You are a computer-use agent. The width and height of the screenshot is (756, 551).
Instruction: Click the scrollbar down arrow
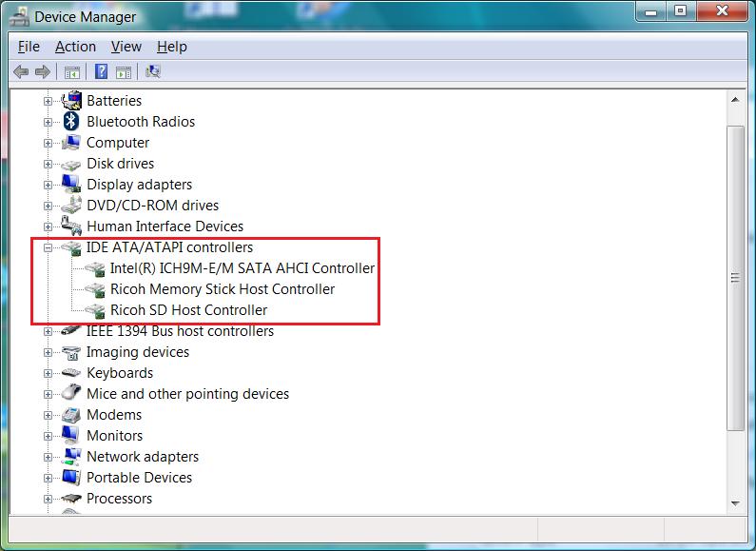735,503
